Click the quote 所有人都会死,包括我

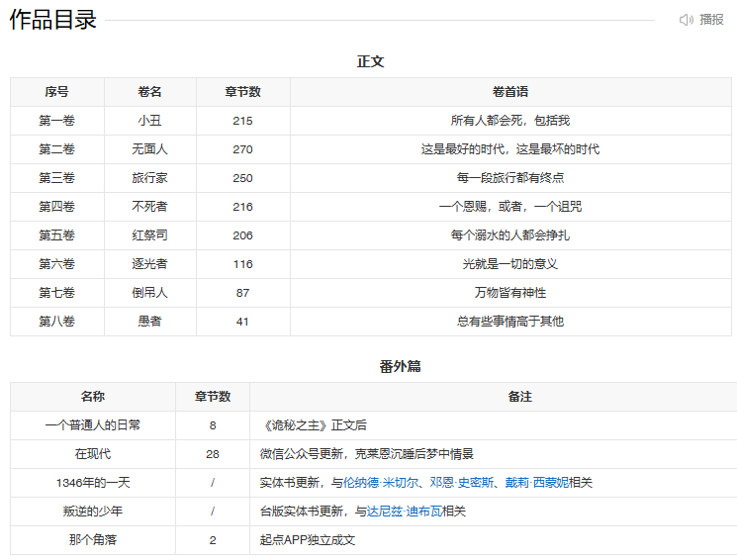tap(510, 121)
